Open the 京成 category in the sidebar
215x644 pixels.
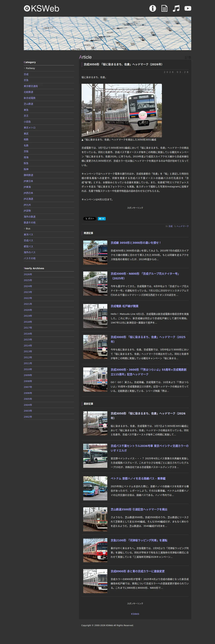tap(26, 74)
